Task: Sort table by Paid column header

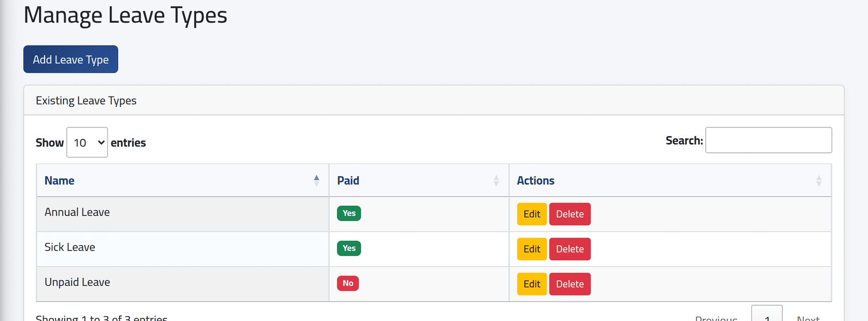Action: (419, 181)
